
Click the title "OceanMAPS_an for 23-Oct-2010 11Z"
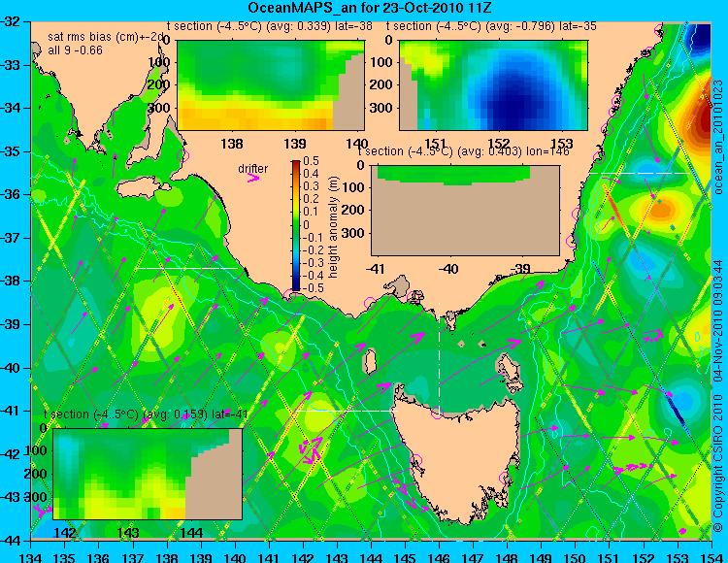pos(369,8)
